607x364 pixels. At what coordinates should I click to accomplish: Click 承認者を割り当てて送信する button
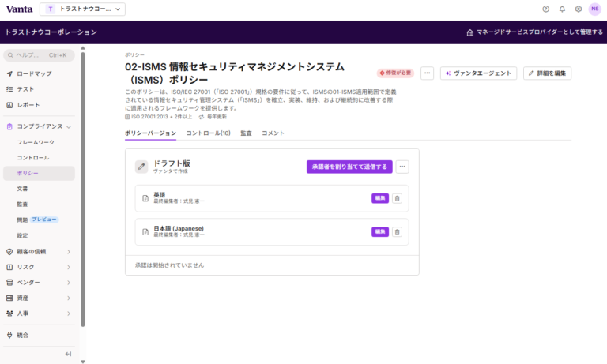tap(349, 167)
